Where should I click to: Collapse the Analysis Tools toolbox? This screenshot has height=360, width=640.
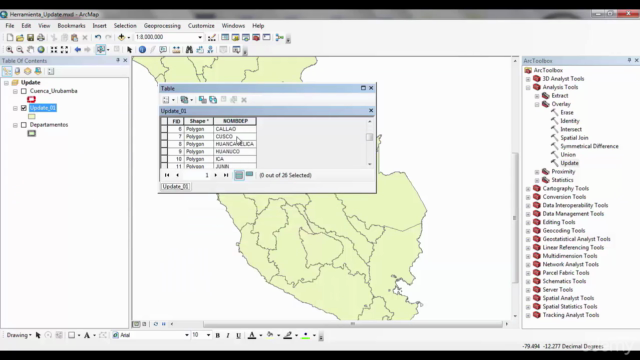click(528, 87)
